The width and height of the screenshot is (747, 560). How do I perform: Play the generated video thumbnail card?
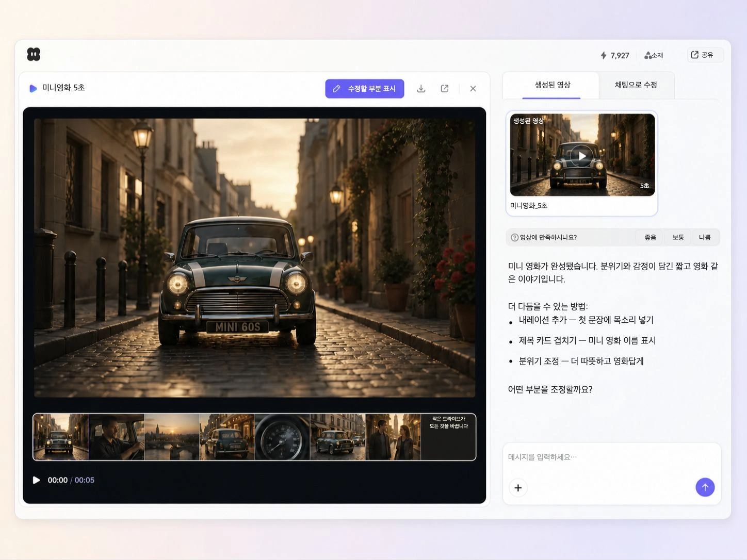click(582, 155)
